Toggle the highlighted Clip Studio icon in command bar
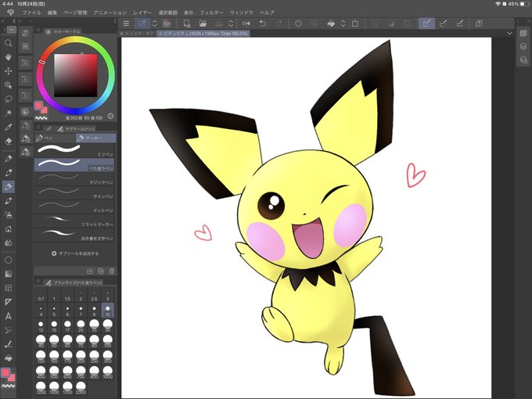Screen dimensions: 532x399 142,23
